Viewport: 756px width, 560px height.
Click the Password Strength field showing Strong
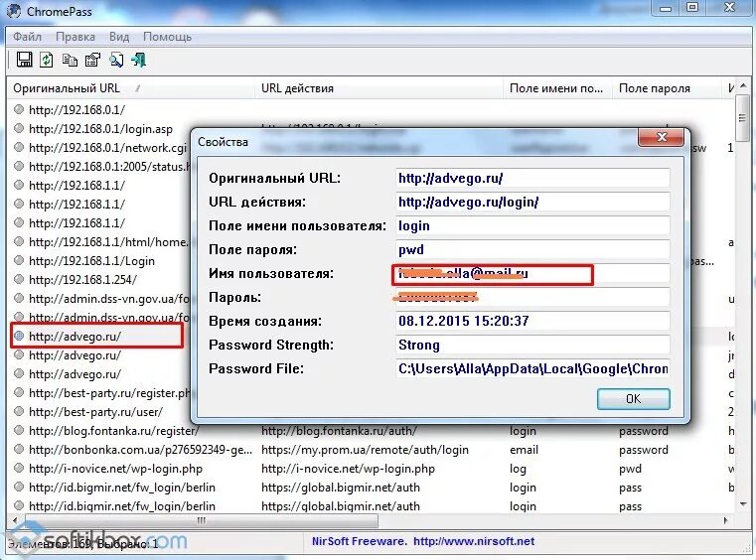[x=532, y=346]
